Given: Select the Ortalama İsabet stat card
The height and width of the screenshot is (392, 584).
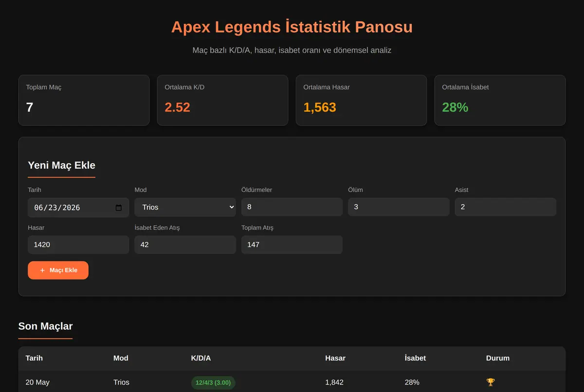Looking at the screenshot, I should [500, 100].
